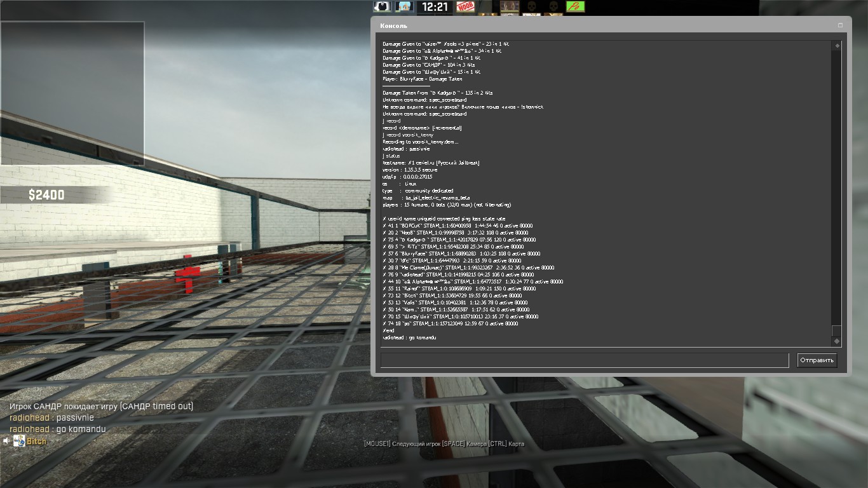The image size is (868, 488).
Task: Click the 'go komandu' chat message
Action: pyautogui.click(x=57, y=429)
